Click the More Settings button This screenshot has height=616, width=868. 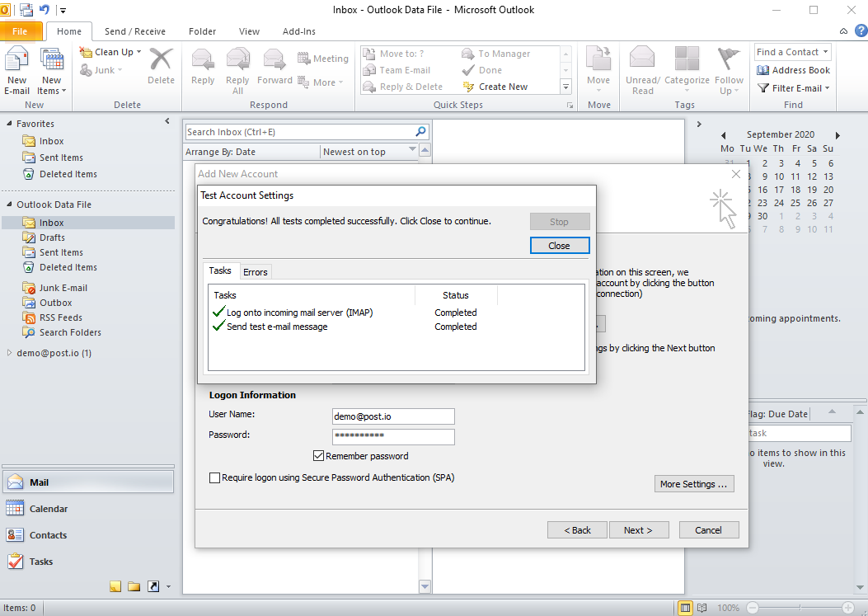(693, 483)
